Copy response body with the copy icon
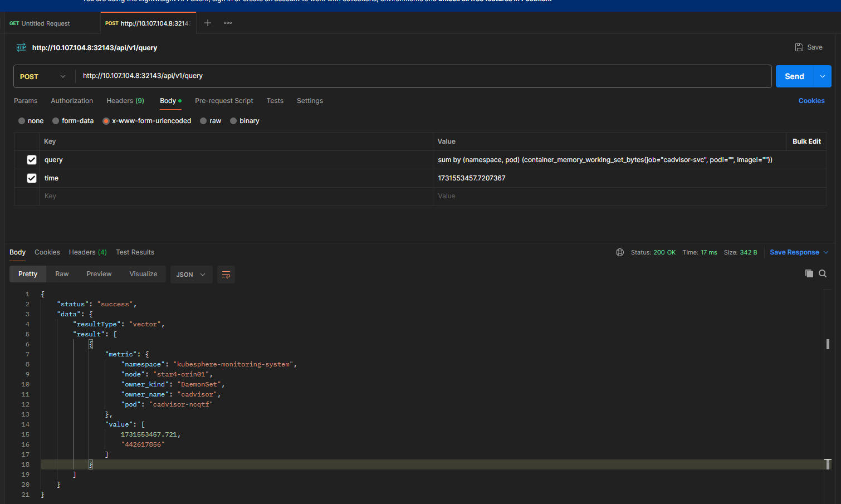Image resolution: width=841 pixels, height=504 pixels. (x=809, y=273)
